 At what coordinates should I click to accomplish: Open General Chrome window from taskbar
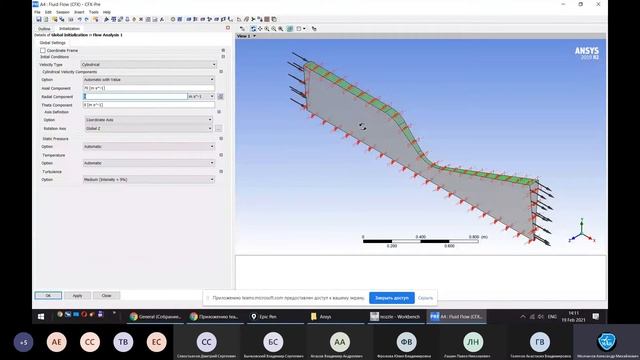pyautogui.click(x=156, y=316)
